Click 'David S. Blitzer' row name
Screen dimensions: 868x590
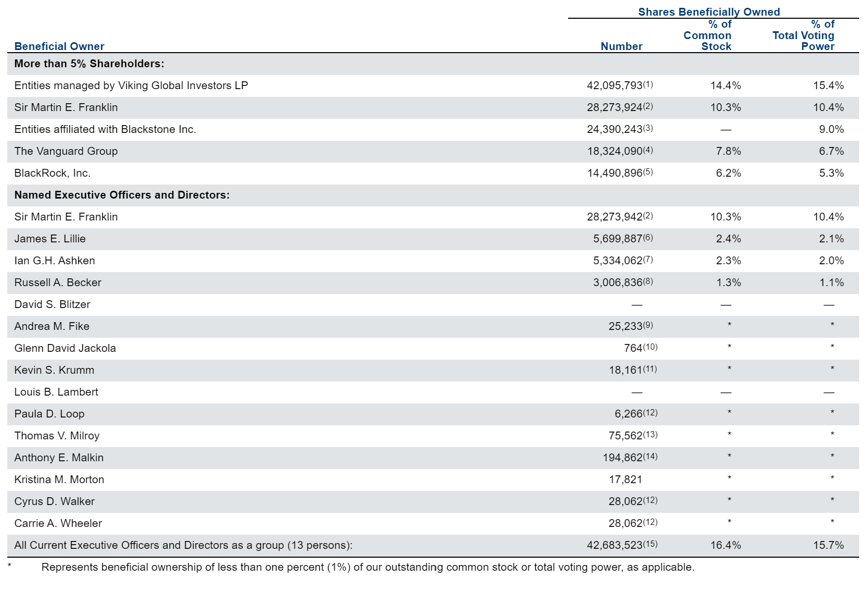(52, 304)
